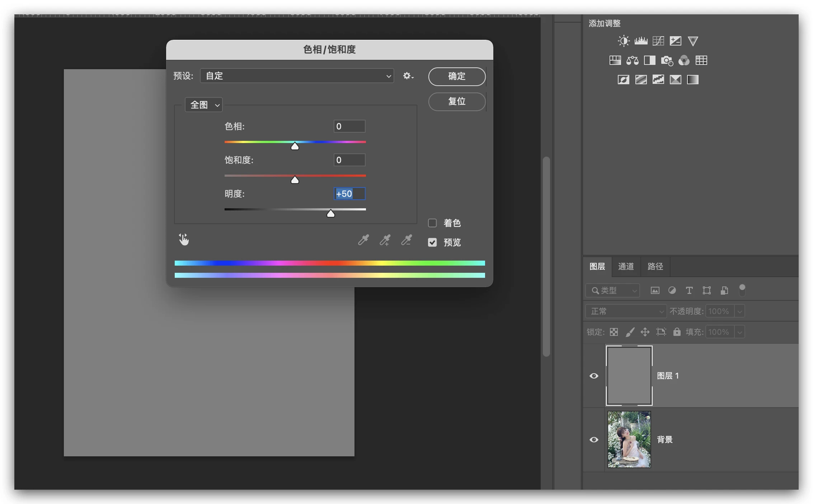Open the 正常 blend mode dropdown
This screenshot has width=813, height=504.
[x=626, y=311]
